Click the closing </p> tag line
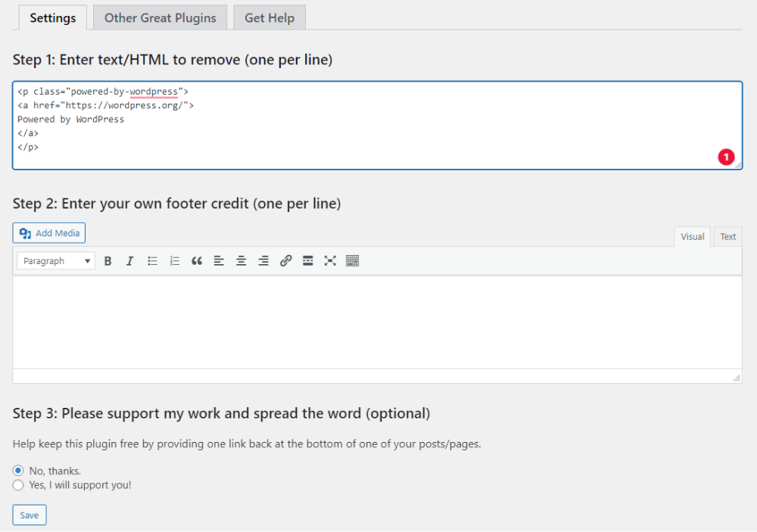 pos(28,148)
